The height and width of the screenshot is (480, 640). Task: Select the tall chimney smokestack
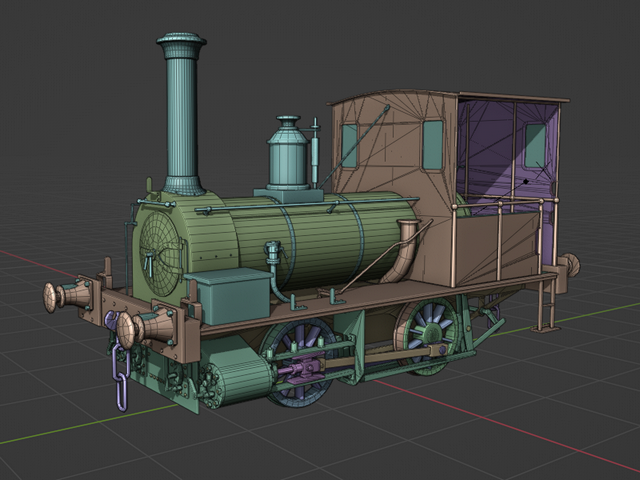(181, 110)
